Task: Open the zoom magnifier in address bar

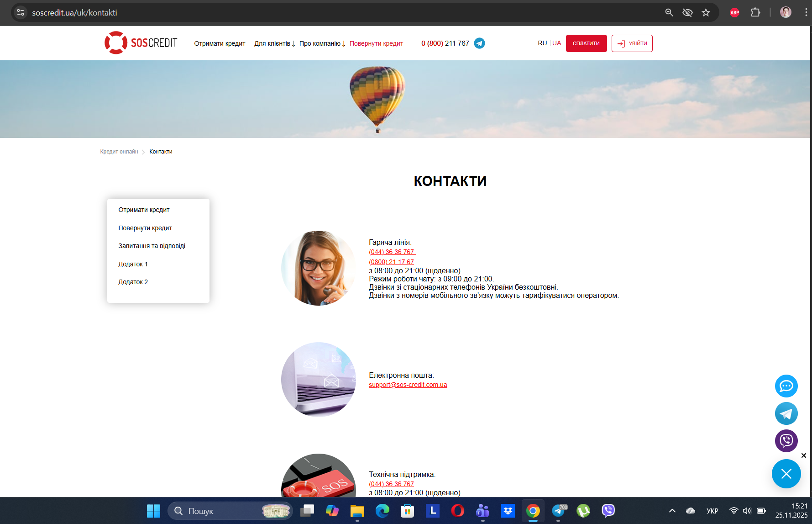Action: (669, 12)
